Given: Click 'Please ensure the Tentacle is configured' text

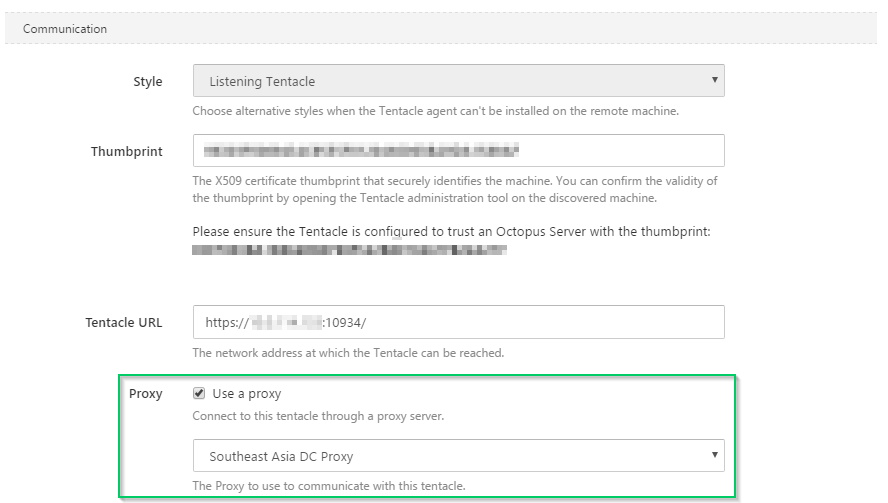Looking at the screenshot, I should [451, 232].
